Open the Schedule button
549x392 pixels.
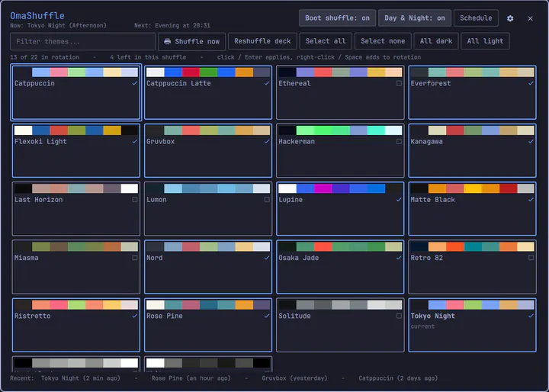click(476, 18)
